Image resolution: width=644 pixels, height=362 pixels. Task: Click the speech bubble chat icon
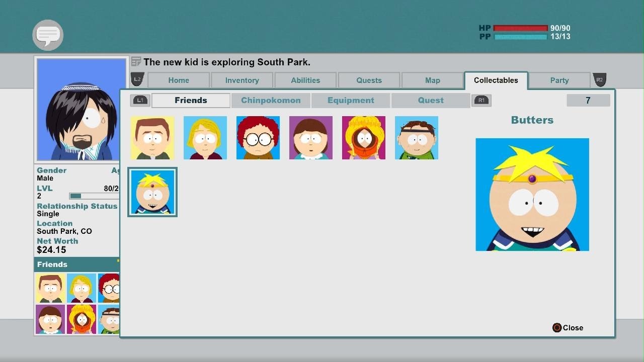[x=48, y=35]
